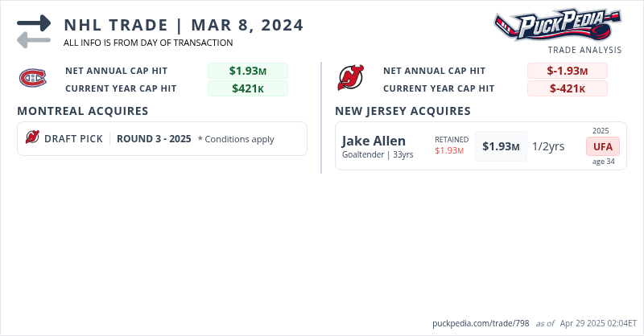The width and height of the screenshot is (644, 336).
Task: Click the Retained $1.93M text
Action: pos(449,145)
